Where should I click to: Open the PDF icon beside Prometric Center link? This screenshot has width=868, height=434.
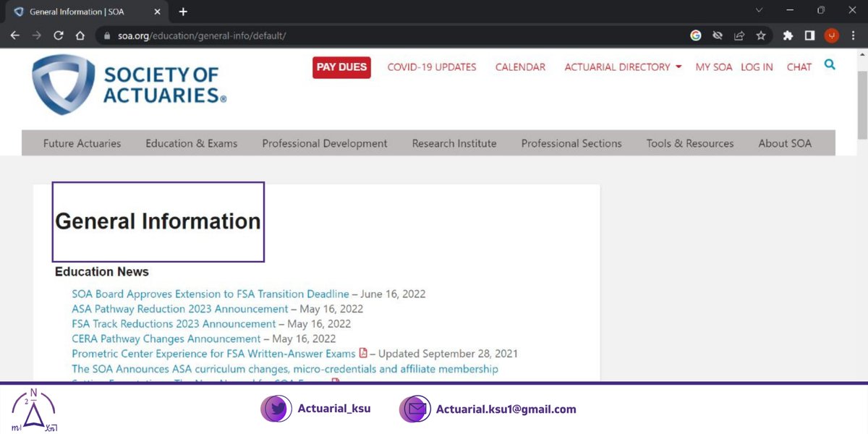tap(363, 353)
